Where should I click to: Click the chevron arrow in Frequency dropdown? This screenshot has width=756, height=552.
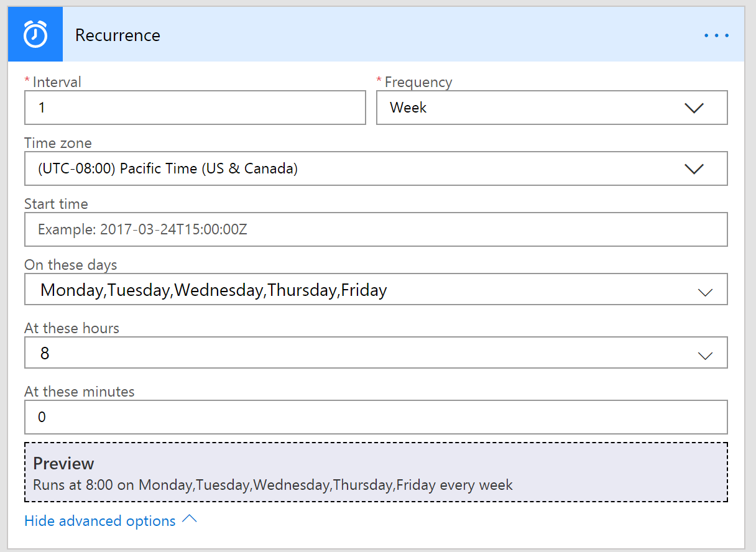[693, 108]
